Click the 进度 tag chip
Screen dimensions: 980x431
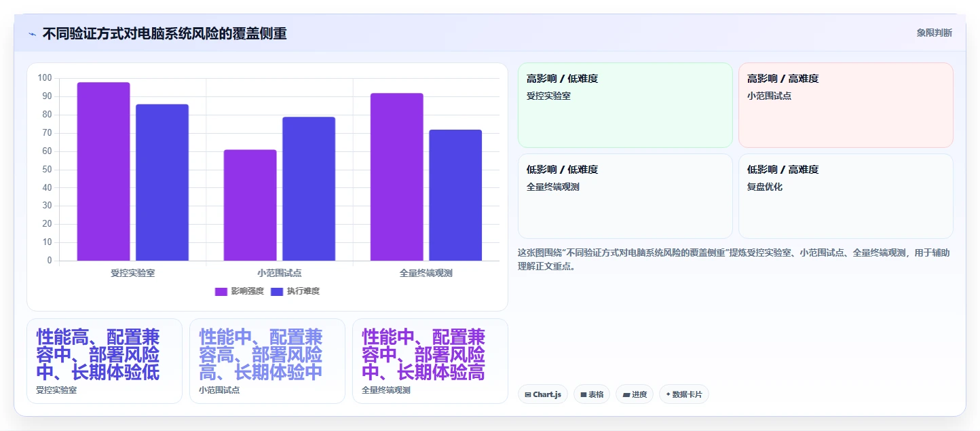pos(635,394)
